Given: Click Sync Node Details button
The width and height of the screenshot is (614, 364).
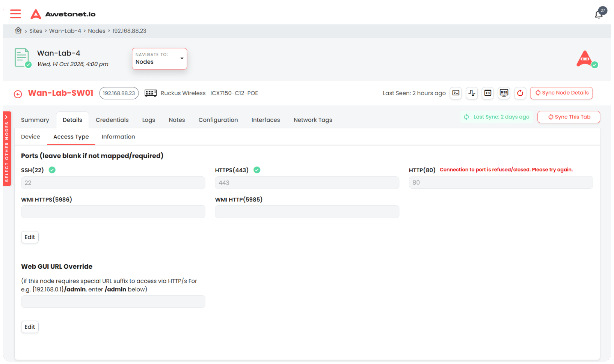Looking at the screenshot, I should tap(561, 93).
